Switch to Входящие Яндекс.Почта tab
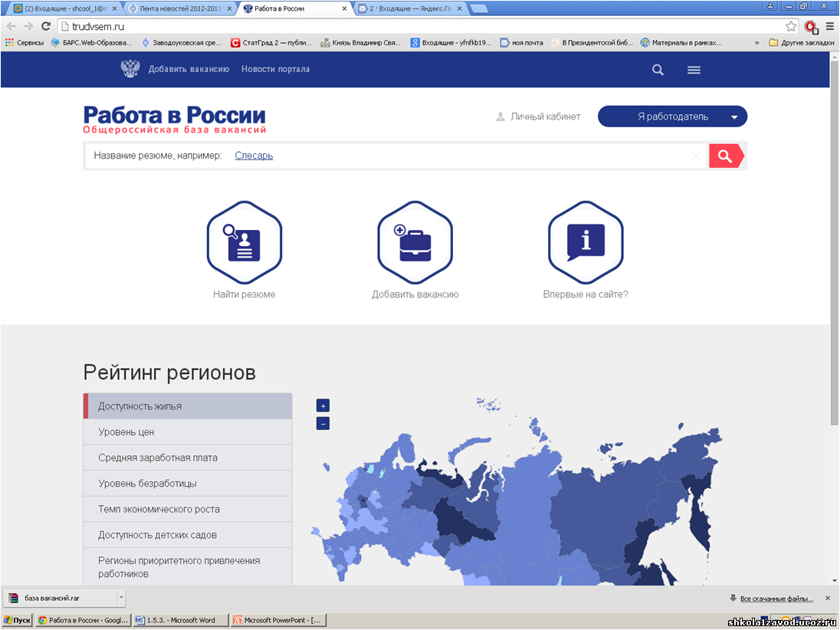This screenshot has width=840, height=630. click(x=411, y=8)
